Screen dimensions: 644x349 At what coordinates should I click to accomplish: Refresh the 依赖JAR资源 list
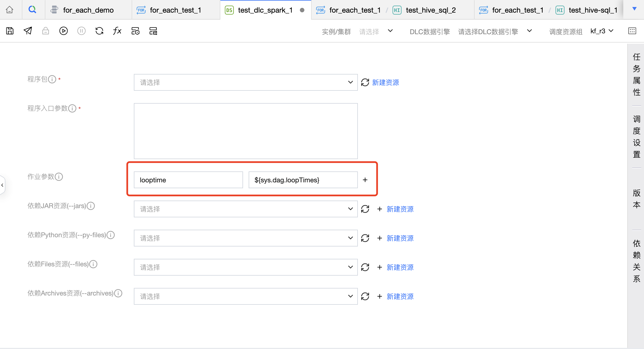tap(365, 209)
